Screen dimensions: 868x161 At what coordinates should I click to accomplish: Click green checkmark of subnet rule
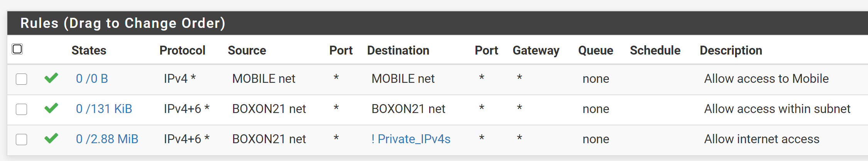[51, 108]
